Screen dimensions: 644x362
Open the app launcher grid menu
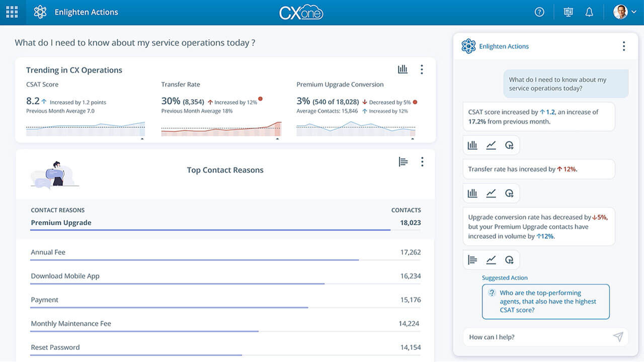point(12,12)
